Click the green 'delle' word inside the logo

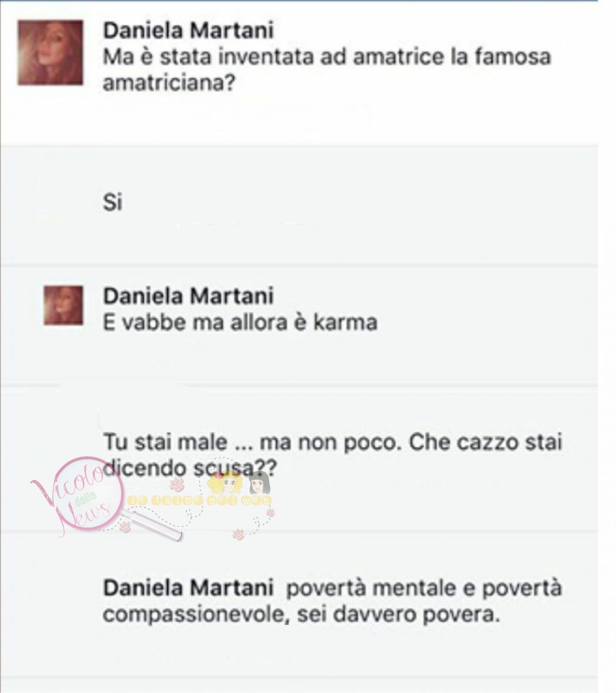click(x=84, y=498)
